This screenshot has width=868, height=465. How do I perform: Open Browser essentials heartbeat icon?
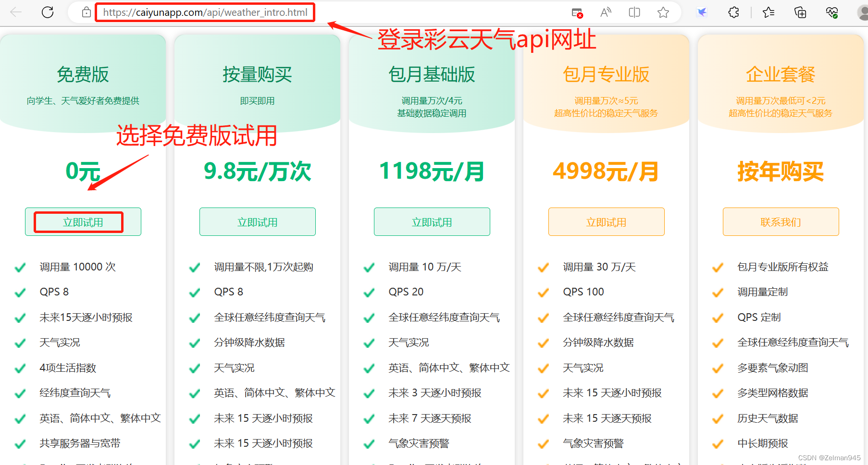tap(832, 12)
